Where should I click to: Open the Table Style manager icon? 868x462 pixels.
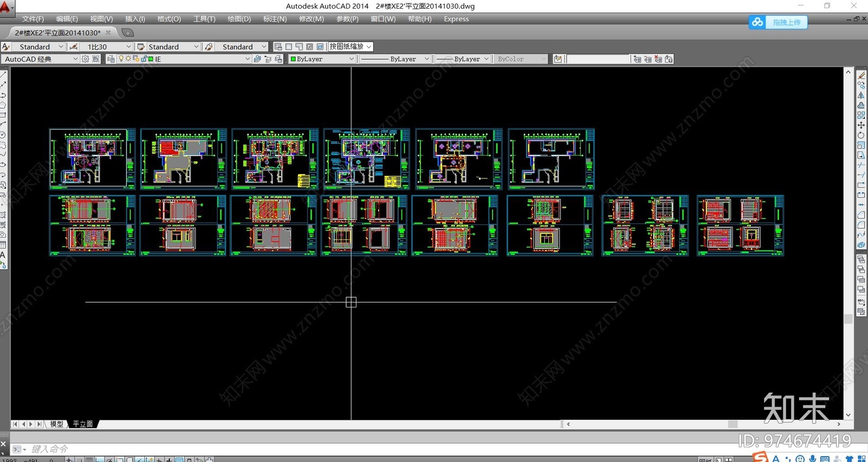click(x=141, y=47)
